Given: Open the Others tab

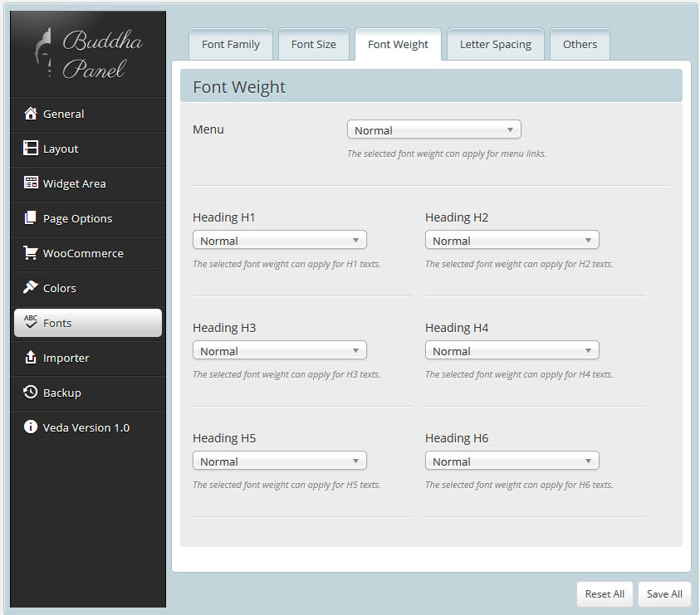Looking at the screenshot, I should pos(580,45).
